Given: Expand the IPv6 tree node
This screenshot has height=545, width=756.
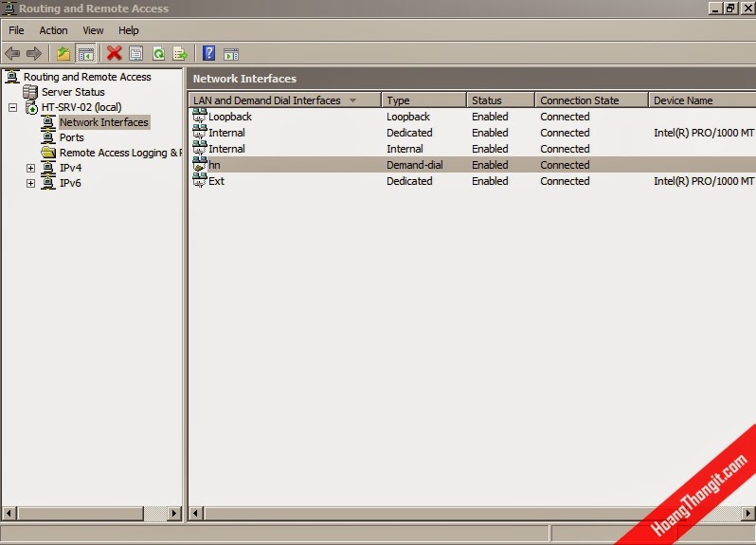Looking at the screenshot, I should (x=31, y=183).
